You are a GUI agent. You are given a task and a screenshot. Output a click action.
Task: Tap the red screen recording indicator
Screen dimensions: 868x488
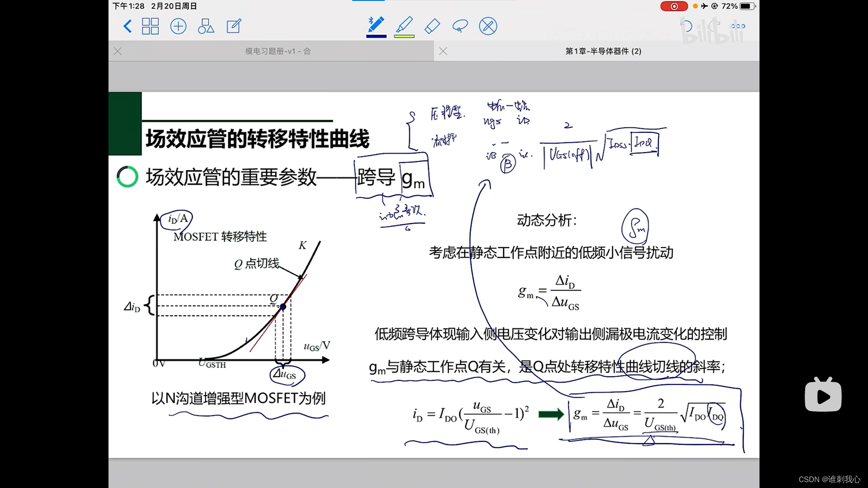(674, 6)
